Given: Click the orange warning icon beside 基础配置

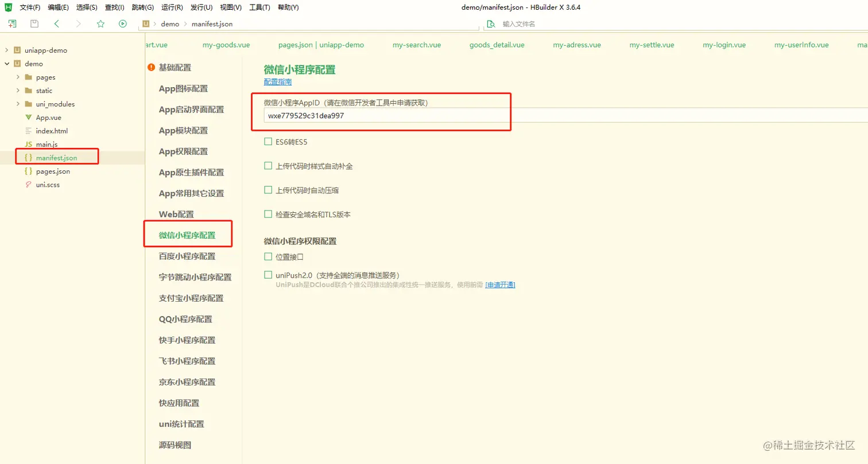Looking at the screenshot, I should pos(152,67).
